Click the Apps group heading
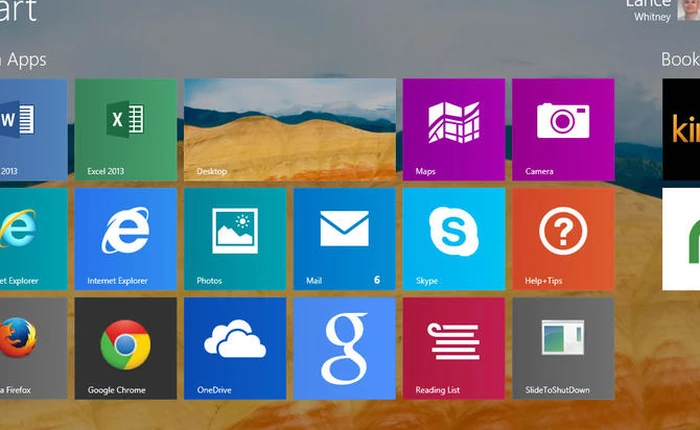The image size is (700, 430). pyautogui.click(x=23, y=60)
